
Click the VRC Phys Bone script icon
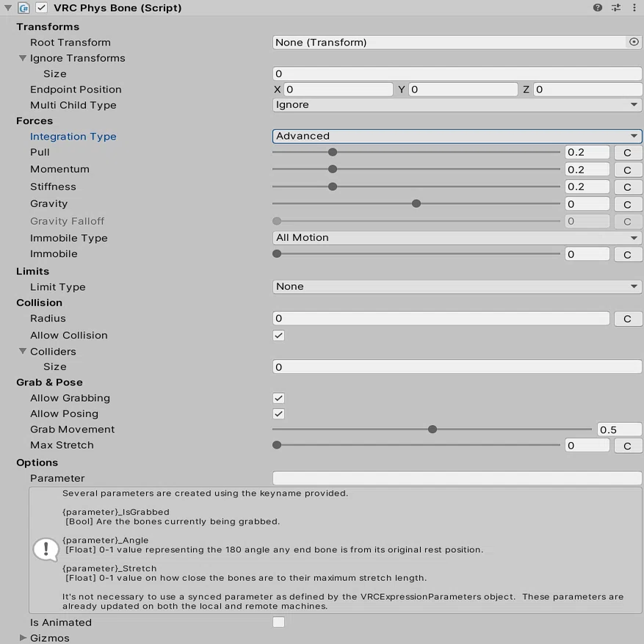[23, 8]
